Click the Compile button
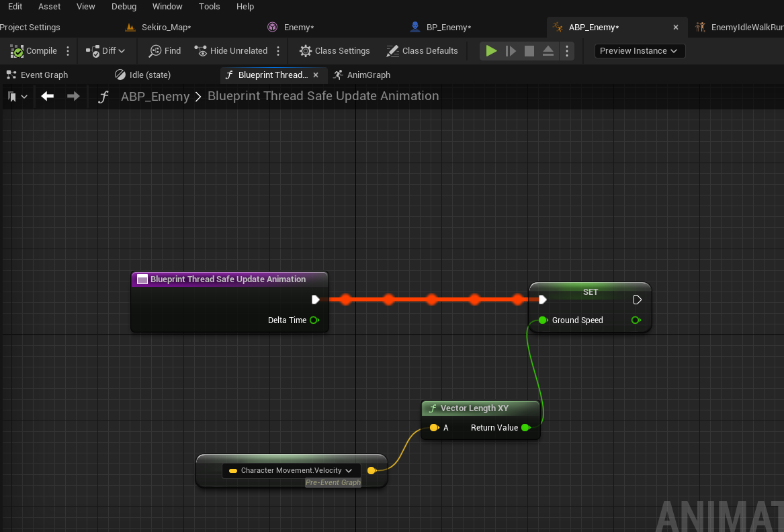Screen dimensions: 784x532 pyautogui.click(x=34, y=51)
